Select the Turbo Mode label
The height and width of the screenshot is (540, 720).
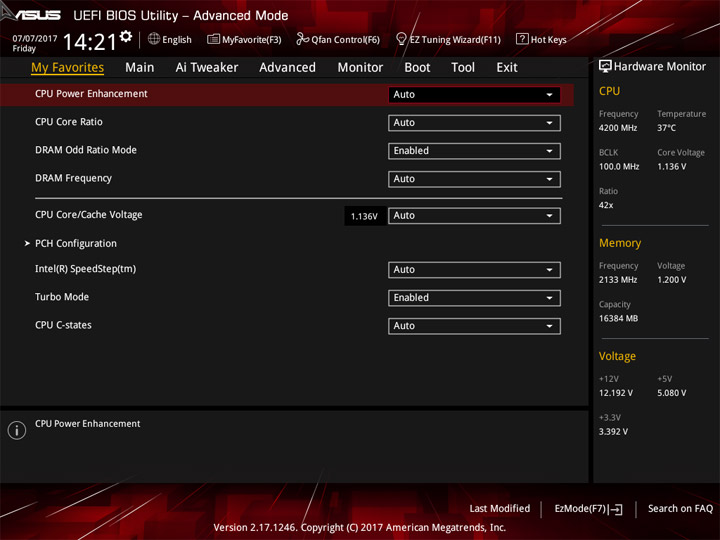pyautogui.click(x=62, y=297)
